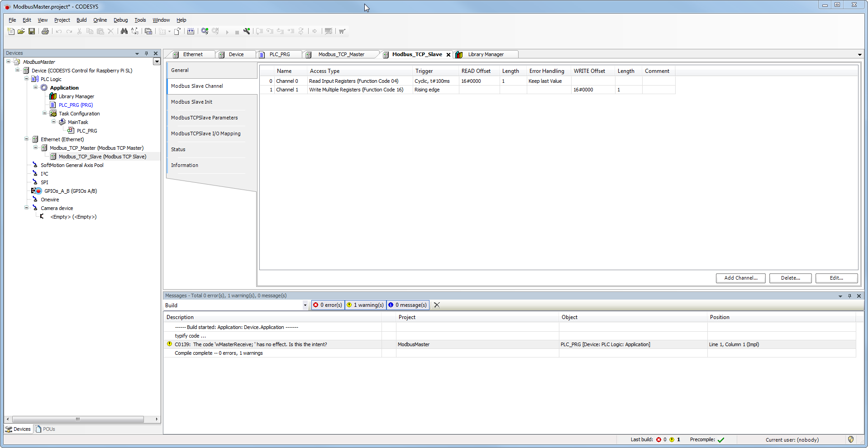Screen dimensions: 868x448
Task: Pin the Devices panel with the pushpin icon
Action: click(x=146, y=53)
